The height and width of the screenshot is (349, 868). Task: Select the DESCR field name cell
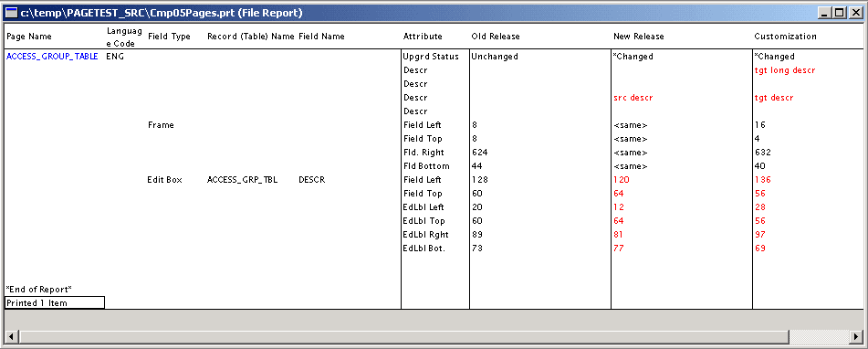point(311,179)
